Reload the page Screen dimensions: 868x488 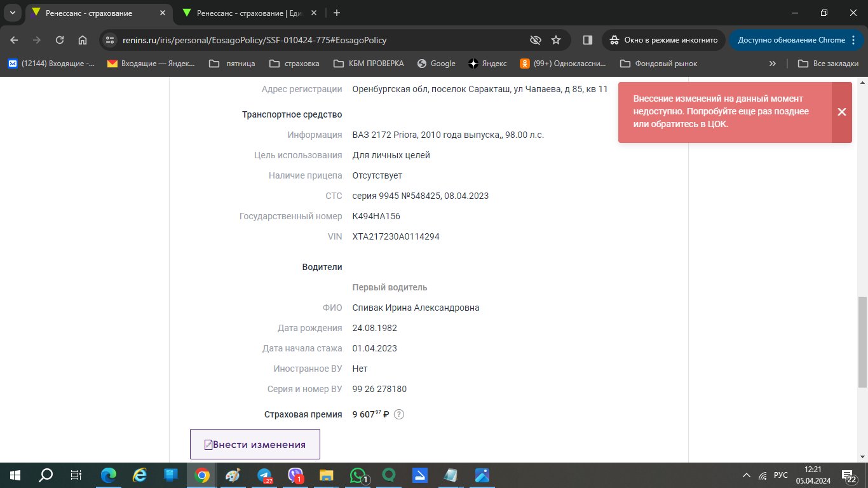pos(60,40)
